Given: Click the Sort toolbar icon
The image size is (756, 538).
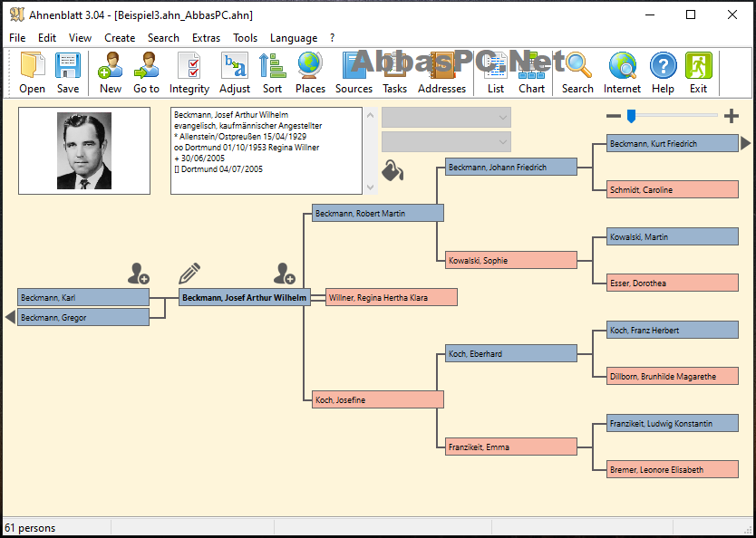Looking at the screenshot, I should point(273,65).
